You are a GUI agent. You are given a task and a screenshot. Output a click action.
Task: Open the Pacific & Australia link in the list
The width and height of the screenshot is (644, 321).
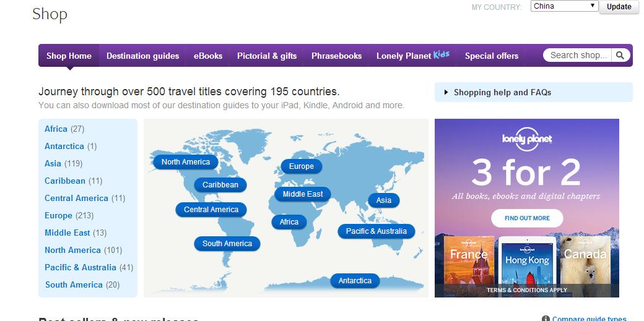[80, 267]
